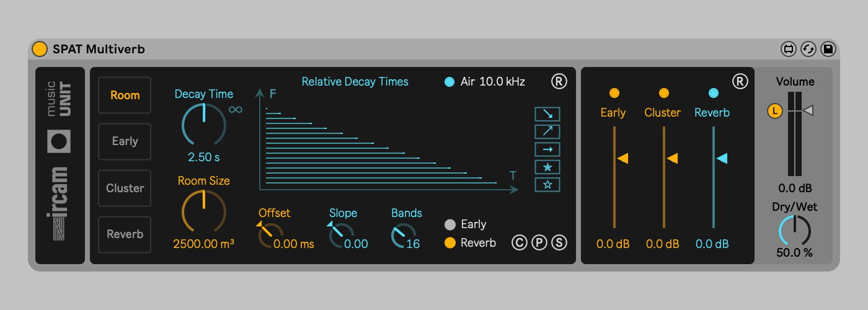Click the Cluster level slider handle
The image size is (868, 310).
672,159
